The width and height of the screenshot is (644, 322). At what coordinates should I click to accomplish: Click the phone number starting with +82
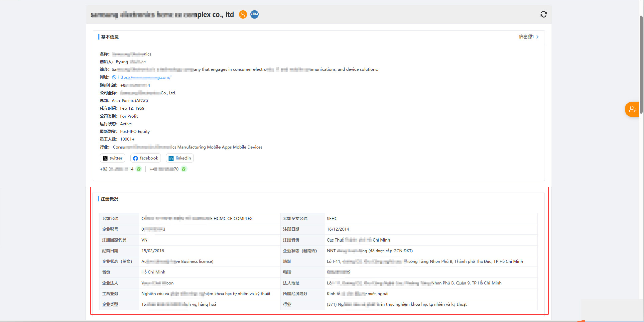(117, 169)
